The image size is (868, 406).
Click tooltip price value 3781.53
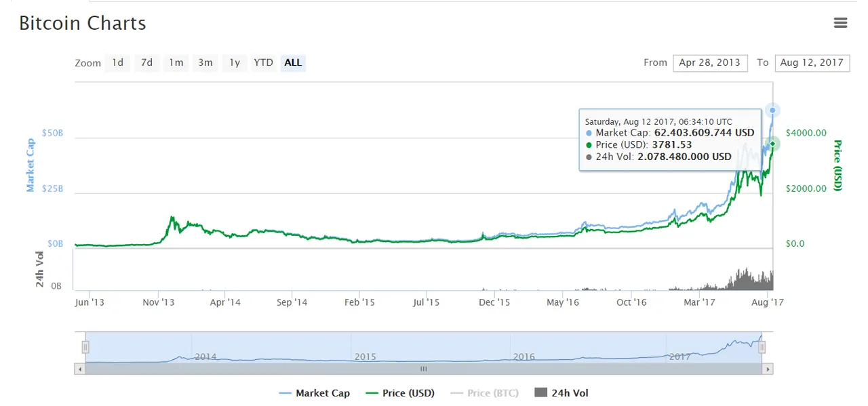[x=672, y=144]
